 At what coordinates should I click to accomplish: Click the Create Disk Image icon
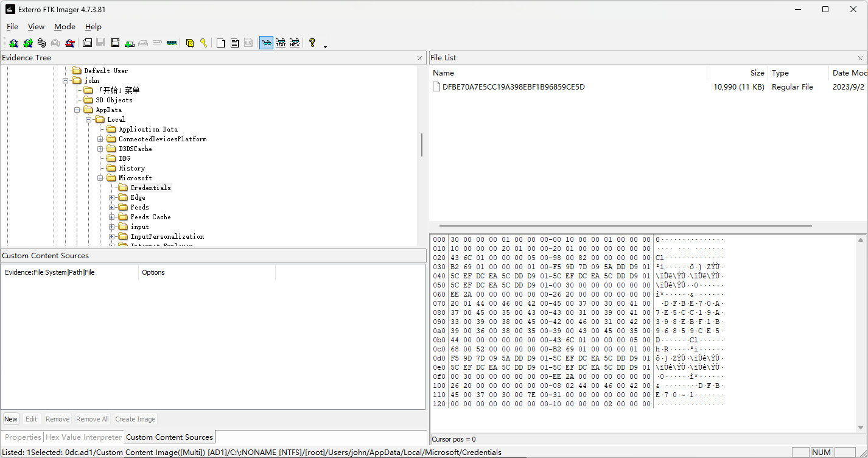click(x=87, y=43)
